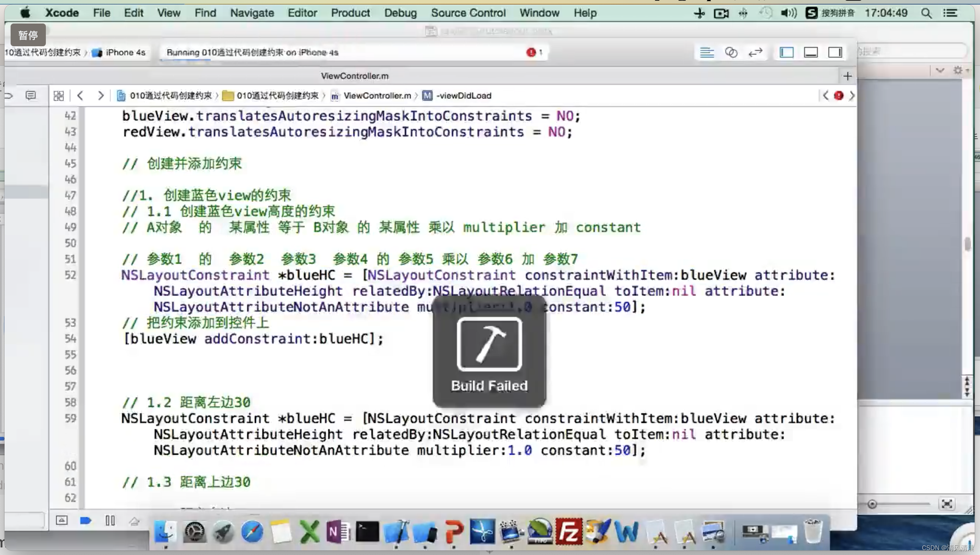Toggle breakpoints activation in debug bar
This screenshot has height=555, width=980.
pos(86,520)
